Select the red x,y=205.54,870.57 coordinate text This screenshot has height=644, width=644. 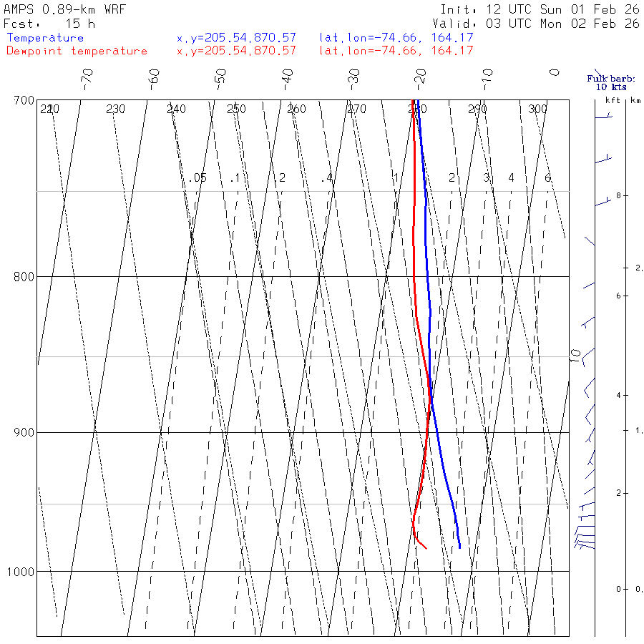pos(236,51)
